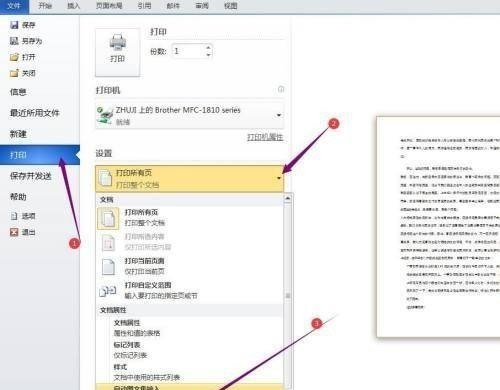Image resolution: width=500 pixels, height=390 pixels.
Task: Choose 打印当前页面 option
Action: [189, 266]
